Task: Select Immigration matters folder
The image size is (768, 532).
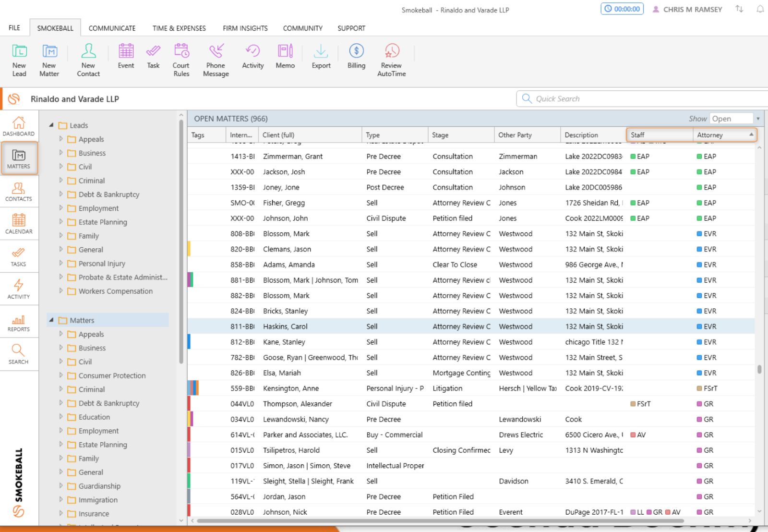Action: [98, 500]
